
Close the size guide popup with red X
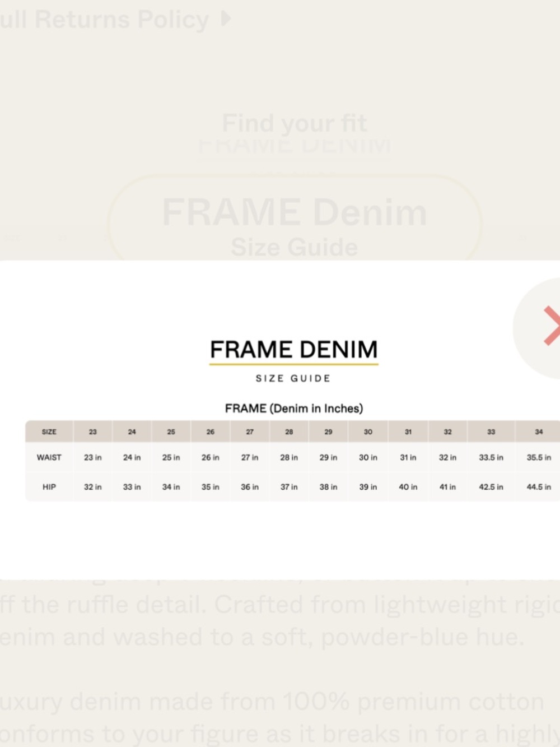coord(551,326)
